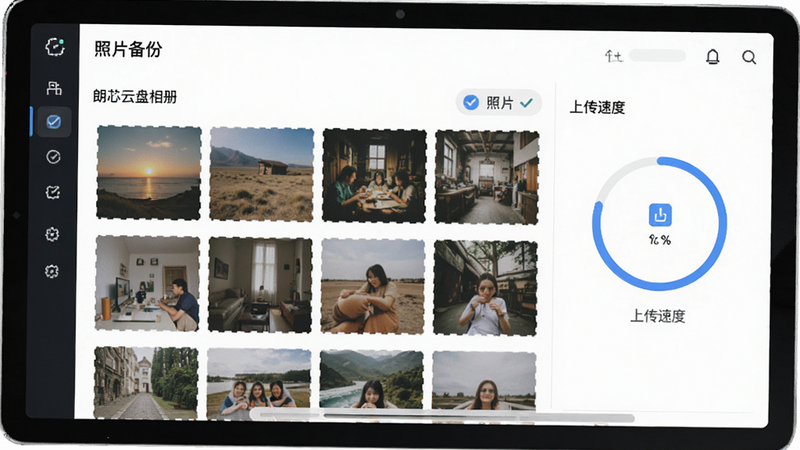The height and width of the screenshot is (450, 800).
Task: Open the man at computer desk photo
Action: [x=147, y=283]
